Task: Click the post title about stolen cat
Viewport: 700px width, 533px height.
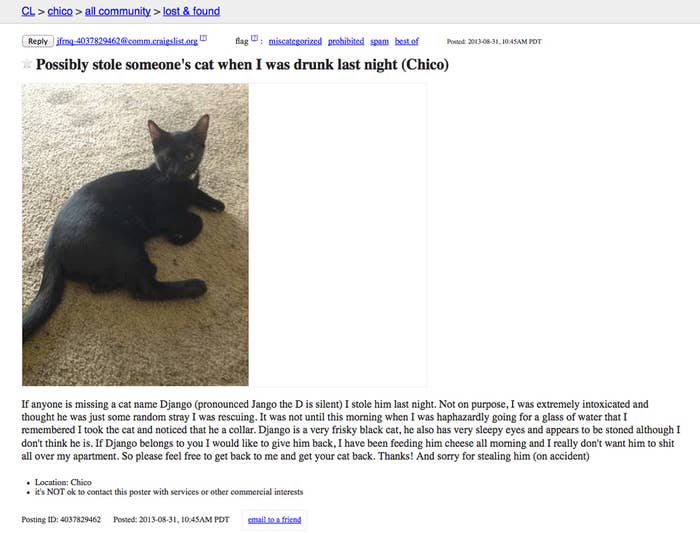Action: click(242, 64)
